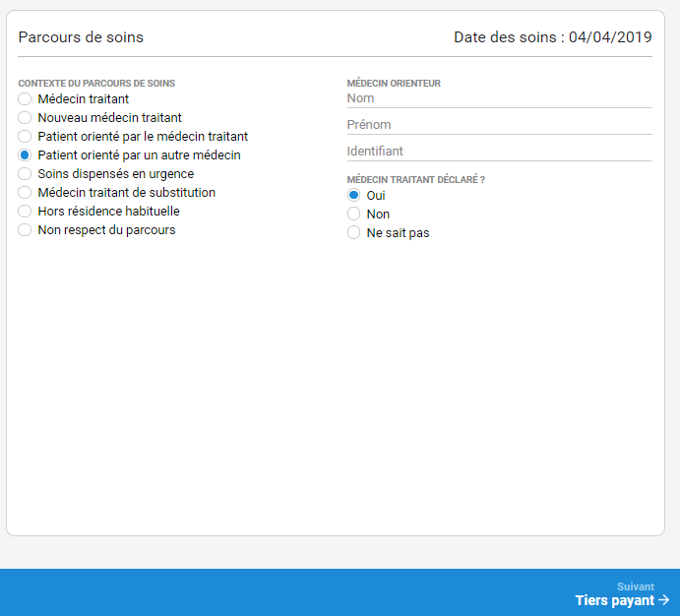Choose 'Non respect du parcours' option
680x616 pixels.
tap(26, 230)
